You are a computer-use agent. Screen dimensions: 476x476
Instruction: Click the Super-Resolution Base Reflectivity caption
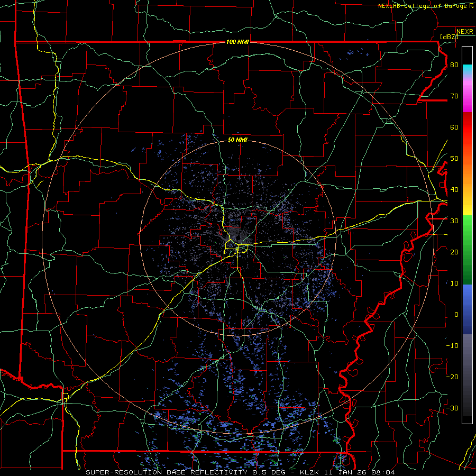[x=241, y=472]
